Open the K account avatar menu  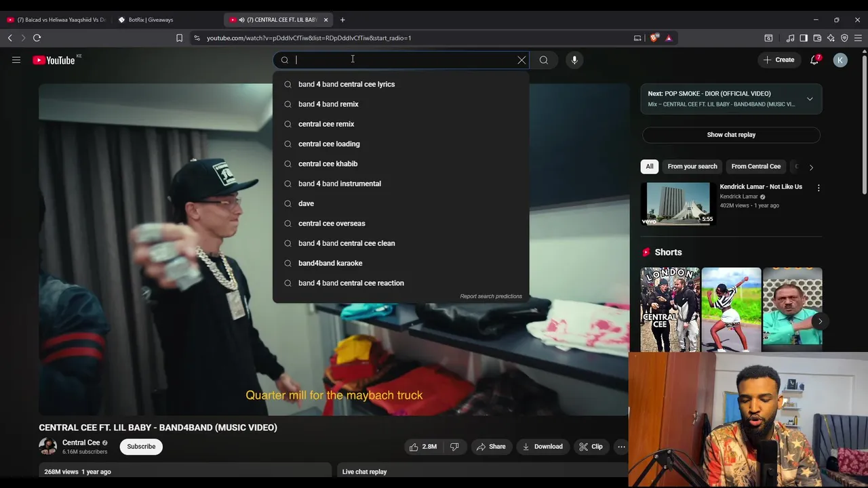tap(840, 60)
